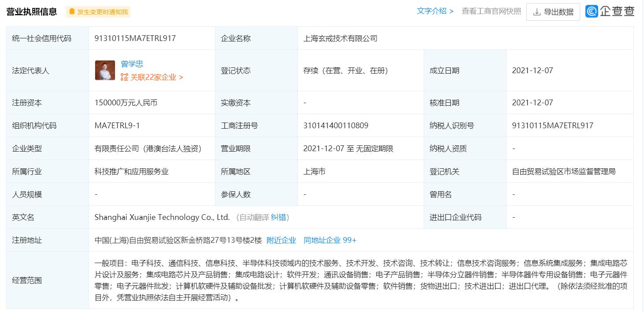Open 附近企业 link

281,240
